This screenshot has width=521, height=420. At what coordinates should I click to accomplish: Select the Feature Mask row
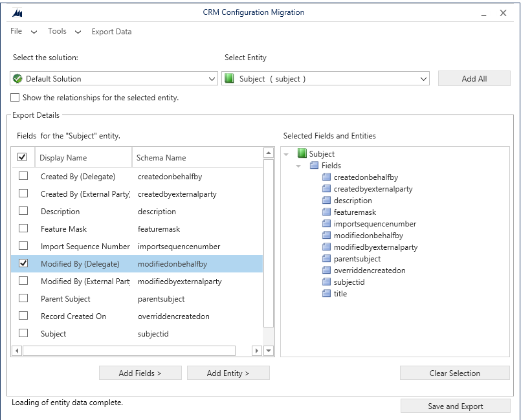[137, 228]
